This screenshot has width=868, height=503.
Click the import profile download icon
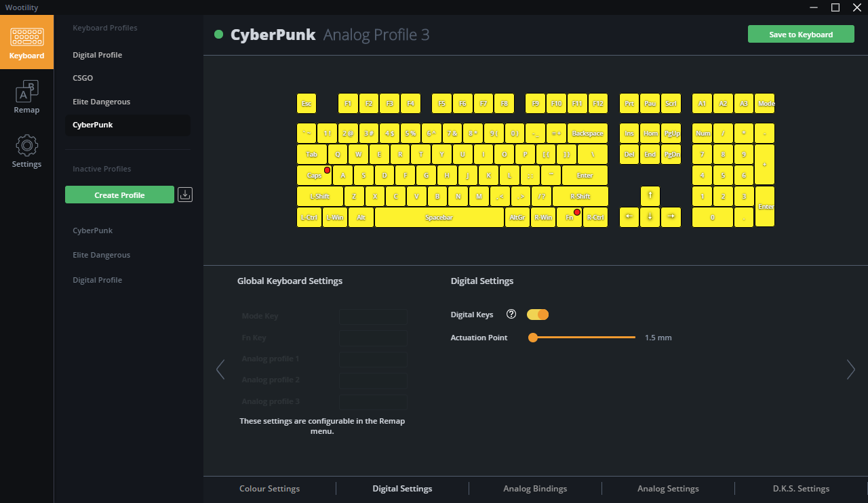[x=185, y=195]
